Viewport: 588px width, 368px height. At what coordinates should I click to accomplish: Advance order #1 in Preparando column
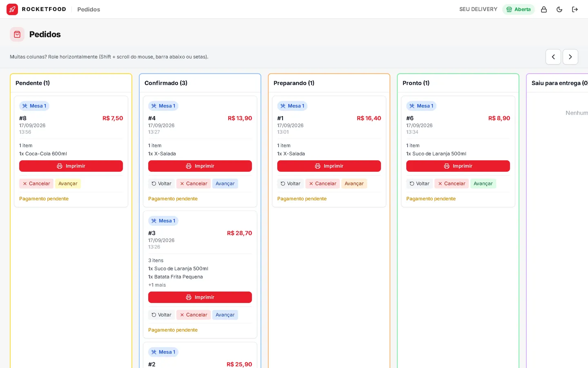point(354,184)
